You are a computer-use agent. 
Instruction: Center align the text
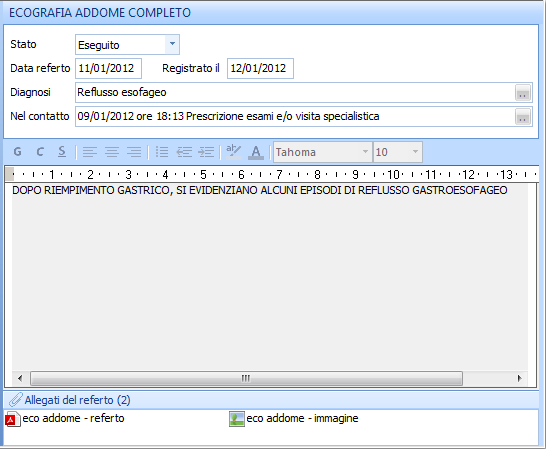coord(112,152)
